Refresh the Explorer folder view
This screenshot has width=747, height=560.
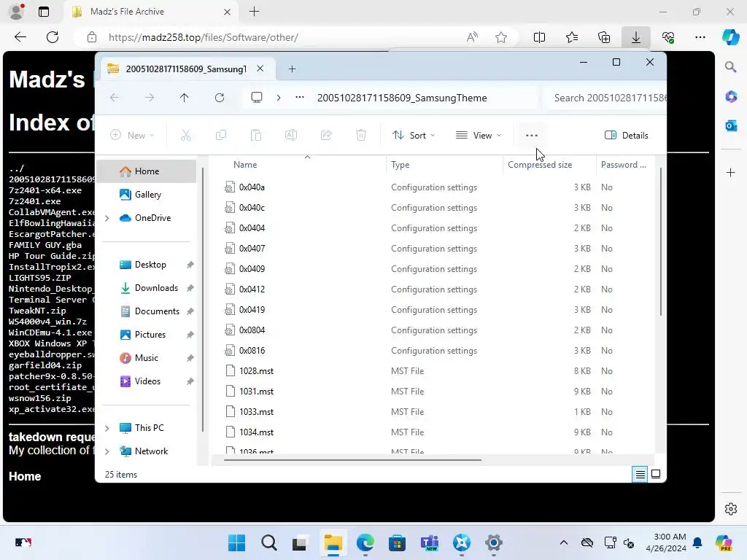coord(220,98)
